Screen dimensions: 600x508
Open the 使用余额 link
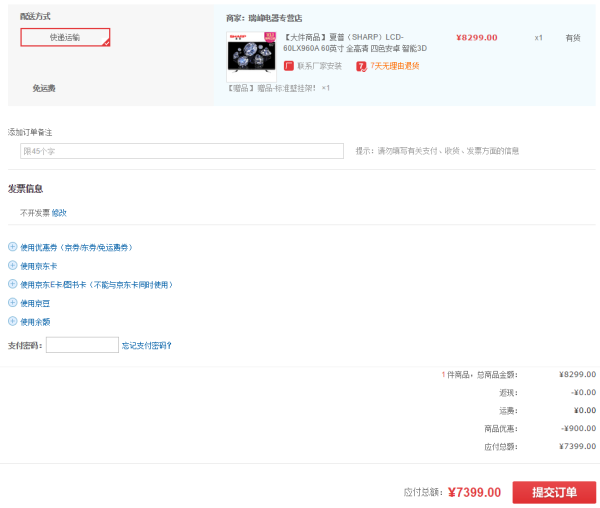(35, 322)
